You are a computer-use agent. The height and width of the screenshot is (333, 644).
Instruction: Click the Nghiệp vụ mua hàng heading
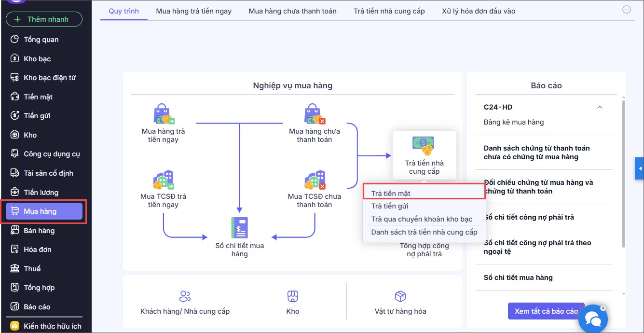pos(292,85)
